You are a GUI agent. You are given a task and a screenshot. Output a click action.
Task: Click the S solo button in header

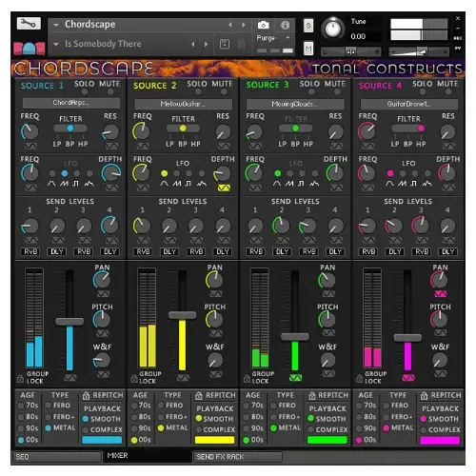point(308,26)
